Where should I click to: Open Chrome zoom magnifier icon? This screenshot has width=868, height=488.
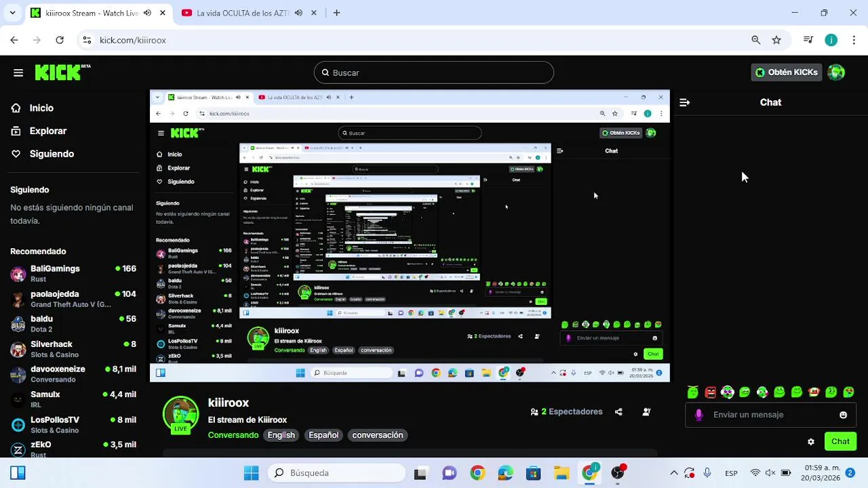[x=756, y=40]
